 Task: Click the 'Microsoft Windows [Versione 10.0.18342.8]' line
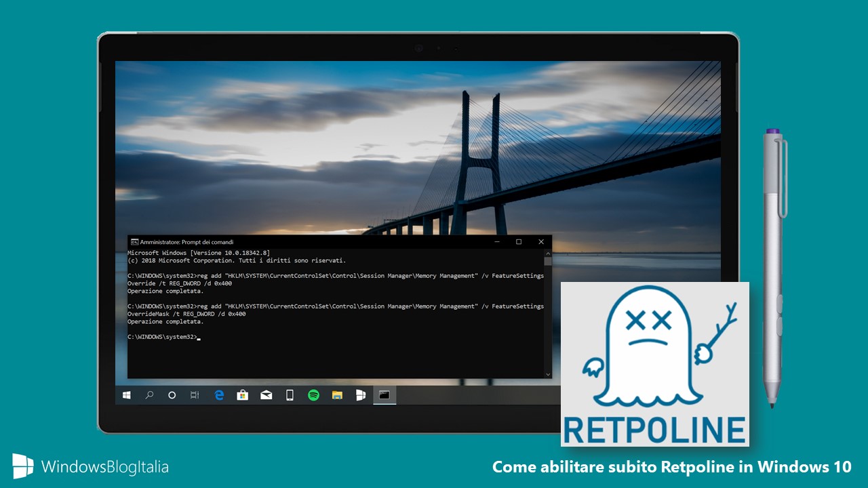(199, 253)
